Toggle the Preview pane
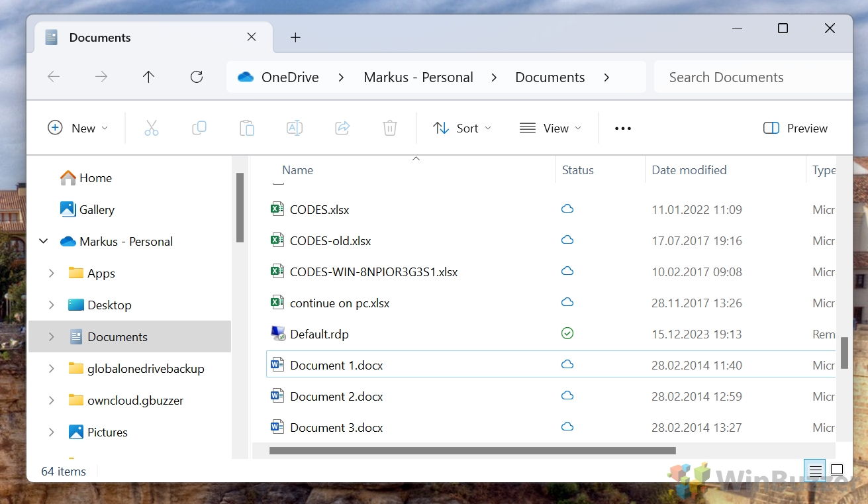Image resolution: width=868 pixels, height=504 pixels. point(795,128)
